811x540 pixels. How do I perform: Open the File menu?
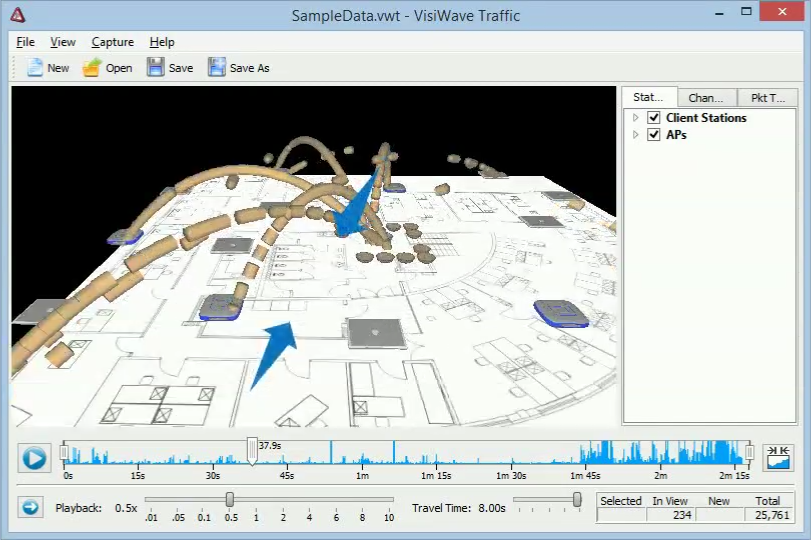click(x=25, y=42)
